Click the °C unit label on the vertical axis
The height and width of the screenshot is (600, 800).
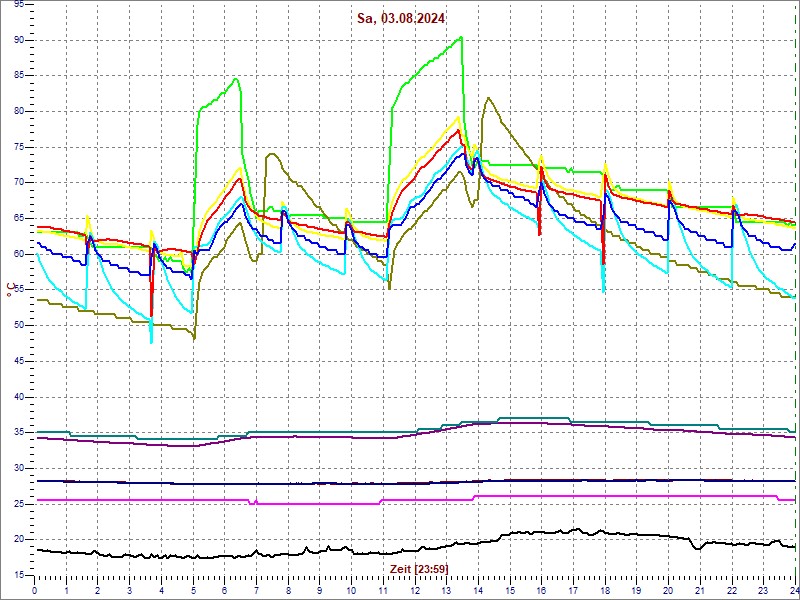[x=10, y=290]
